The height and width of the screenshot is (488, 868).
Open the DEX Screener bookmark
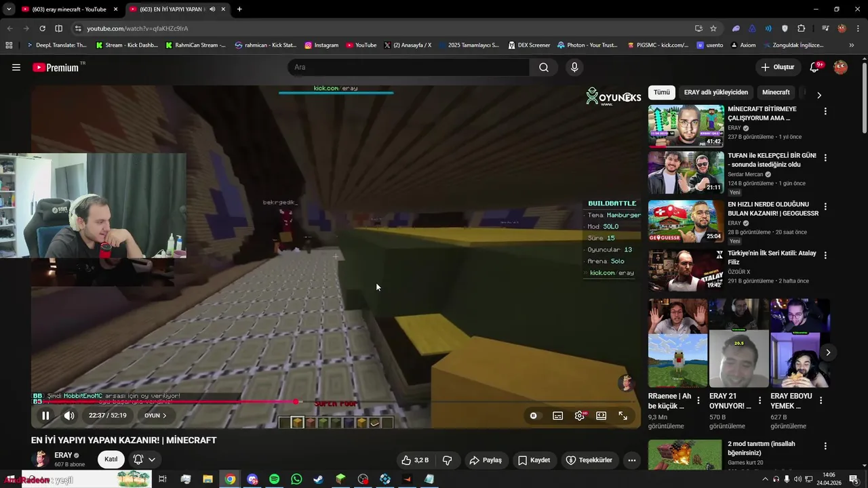point(529,45)
